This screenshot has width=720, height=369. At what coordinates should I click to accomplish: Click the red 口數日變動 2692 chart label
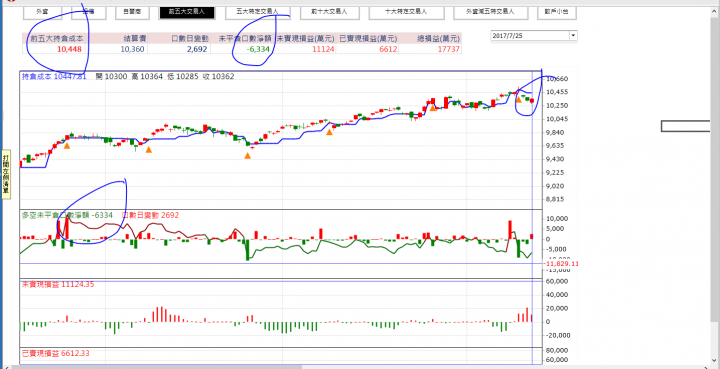(x=151, y=215)
